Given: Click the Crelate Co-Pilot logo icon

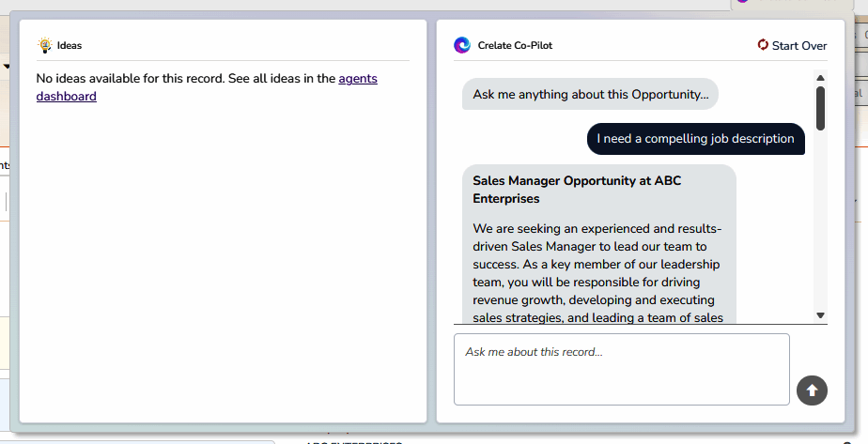Looking at the screenshot, I should [x=462, y=45].
